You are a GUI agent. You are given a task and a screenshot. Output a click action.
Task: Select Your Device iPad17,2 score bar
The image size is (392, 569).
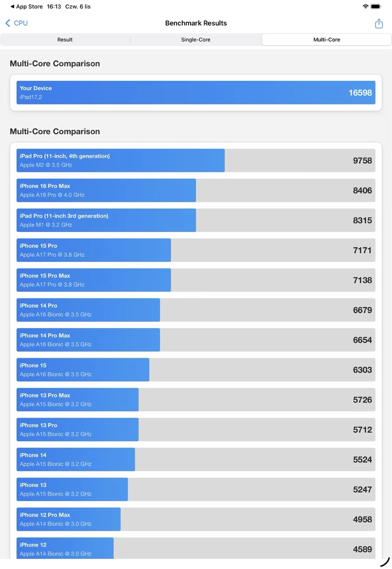(x=196, y=92)
